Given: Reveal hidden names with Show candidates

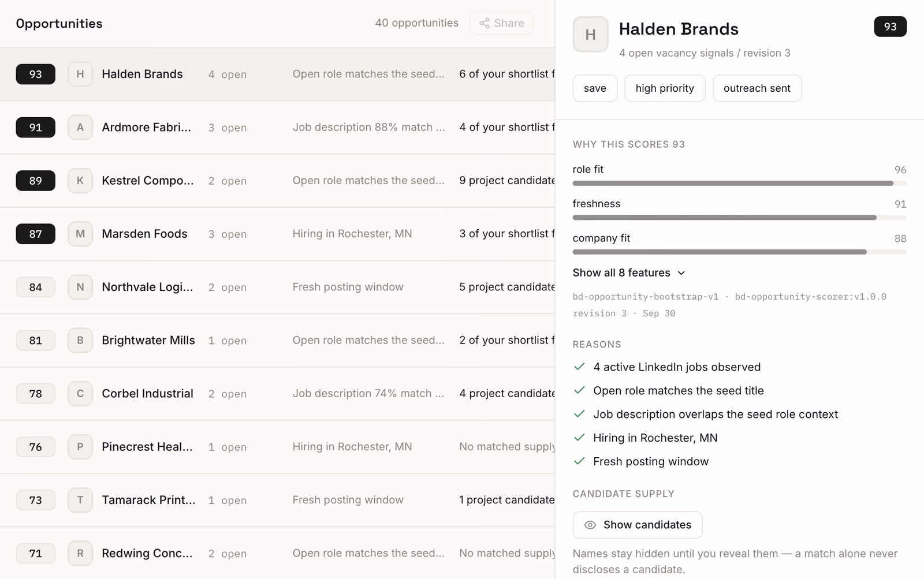Looking at the screenshot, I should tap(638, 525).
